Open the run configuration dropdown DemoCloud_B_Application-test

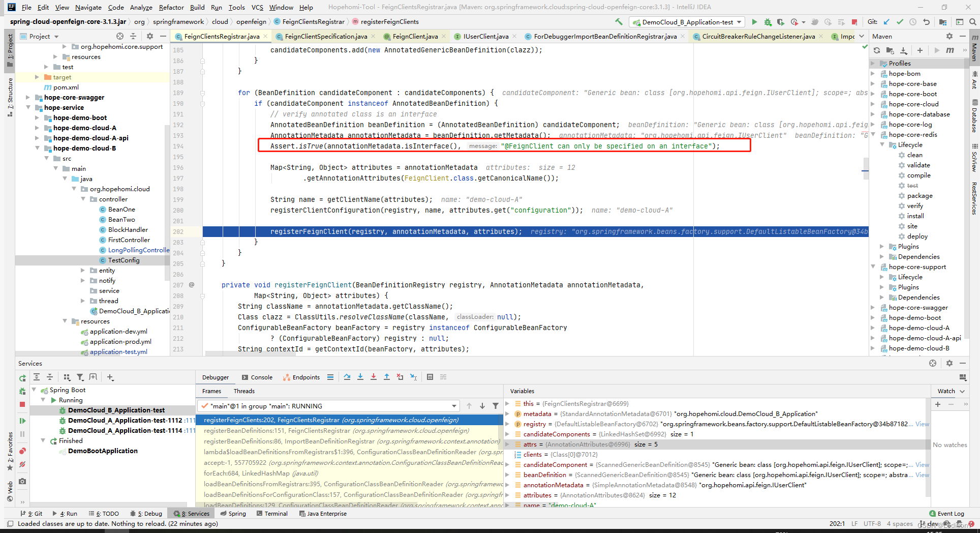click(687, 22)
